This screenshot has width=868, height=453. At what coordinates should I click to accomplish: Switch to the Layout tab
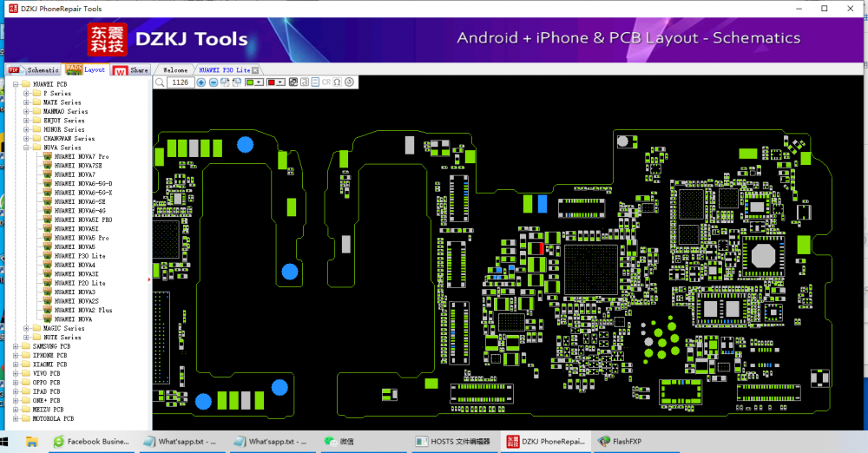(x=86, y=69)
